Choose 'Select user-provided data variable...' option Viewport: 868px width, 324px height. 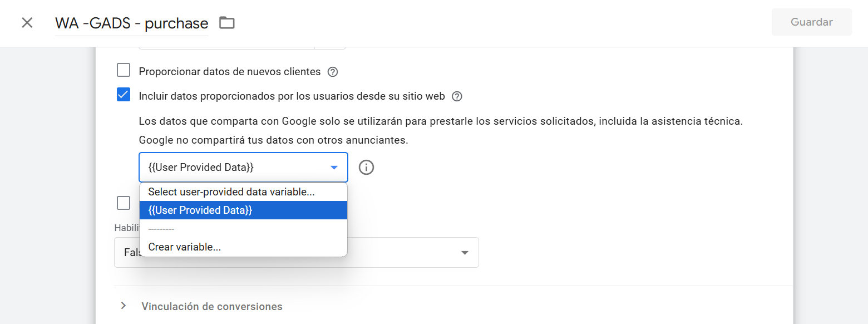click(x=231, y=192)
